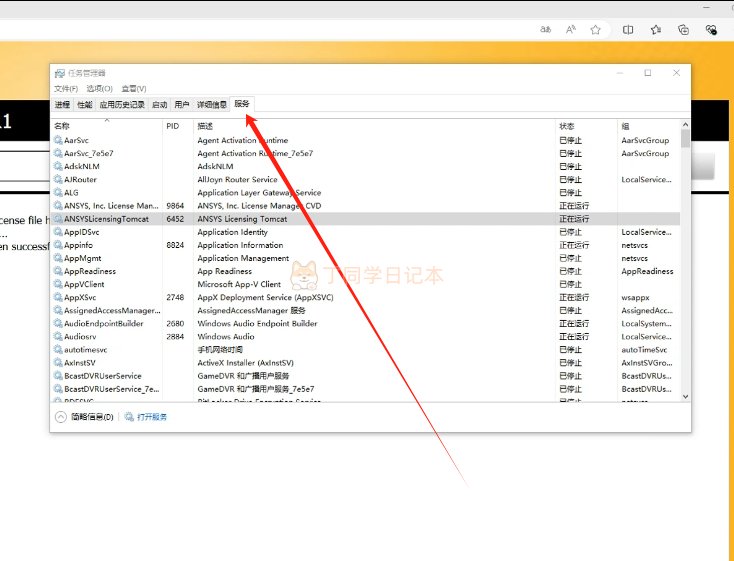This screenshot has height=561, width=734.
Task: Click the service icon next to AarSvc
Action: click(58, 141)
